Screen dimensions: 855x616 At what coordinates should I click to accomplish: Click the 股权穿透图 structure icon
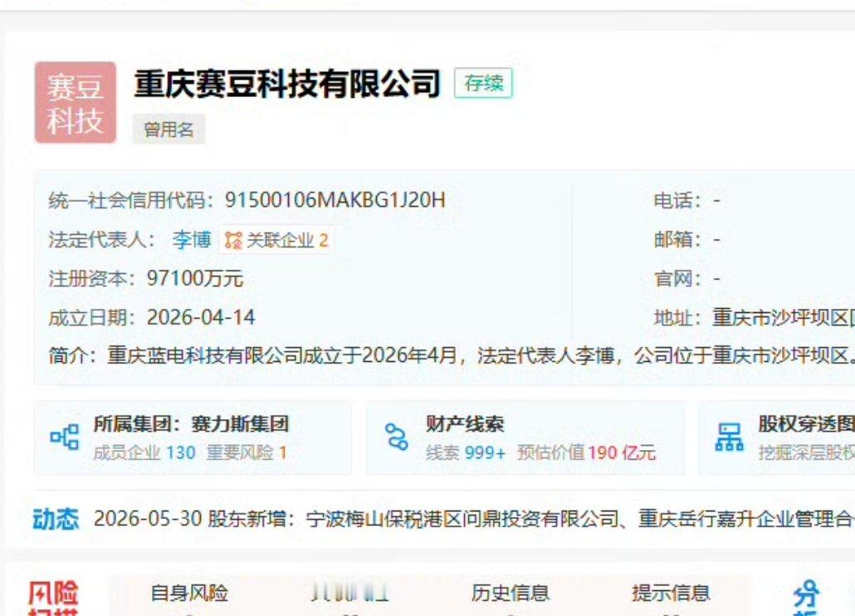click(x=729, y=438)
